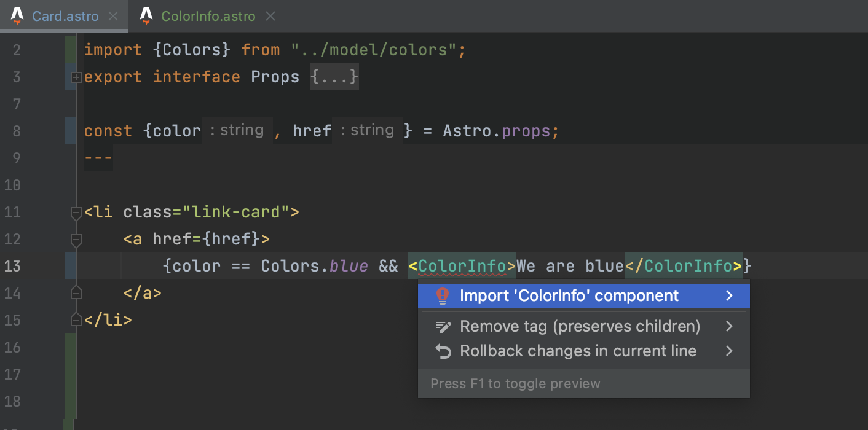868x430 pixels.
Task: Close the ColorInfo.astro tab with its X
Action: [x=270, y=16]
